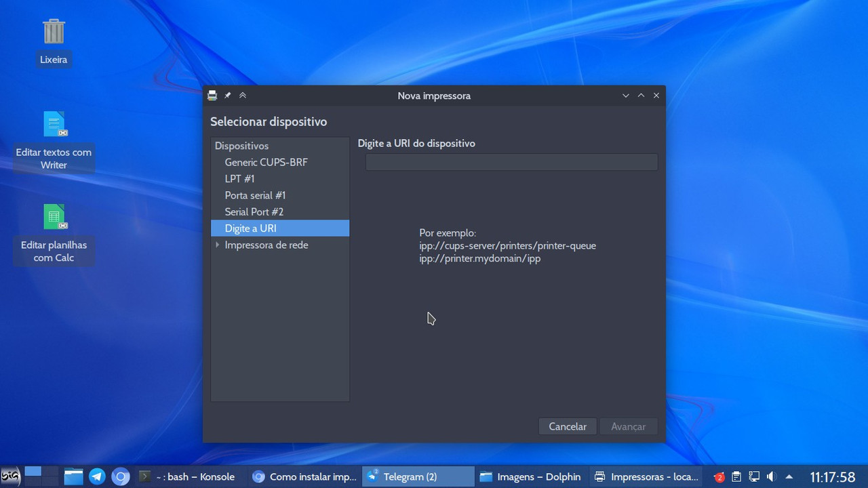The image size is (868, 488).
Task: Maximize the Nova impressora dialog
Action: click(641, 96)
